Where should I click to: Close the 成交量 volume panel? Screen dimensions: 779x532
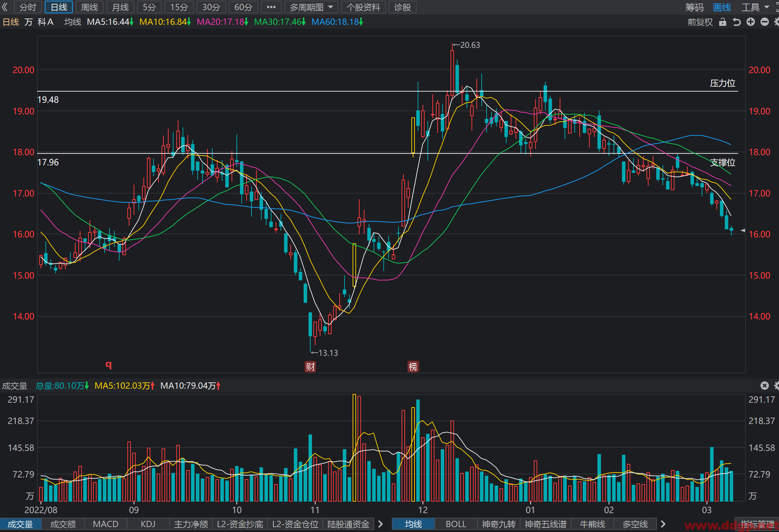click(765, 386)
